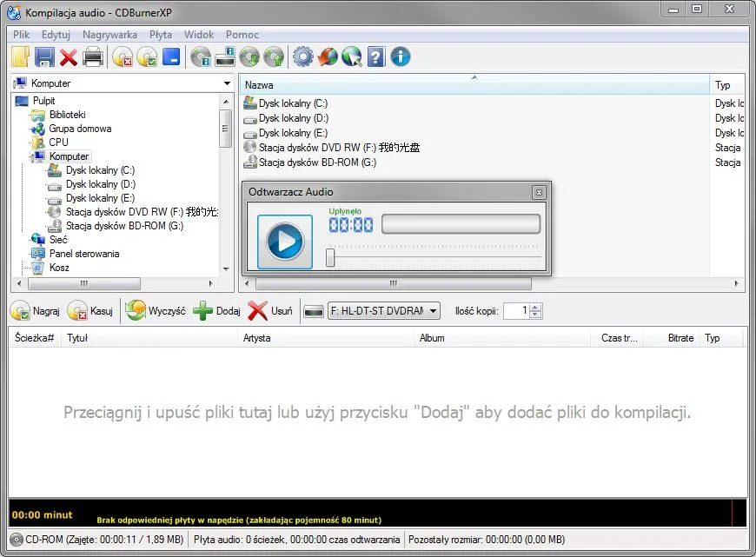Click the burn disc toolbar icon with checkmark
756x557 pixels.
pos(147,56)
